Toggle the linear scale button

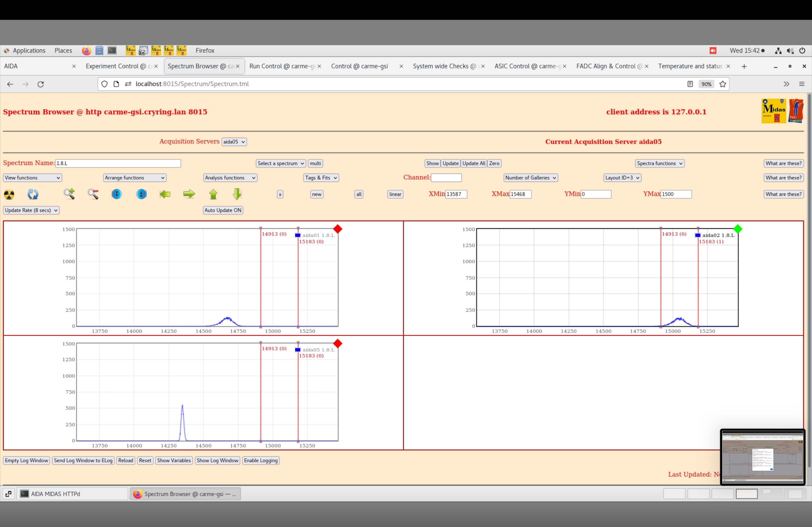(x=395, y=194)
